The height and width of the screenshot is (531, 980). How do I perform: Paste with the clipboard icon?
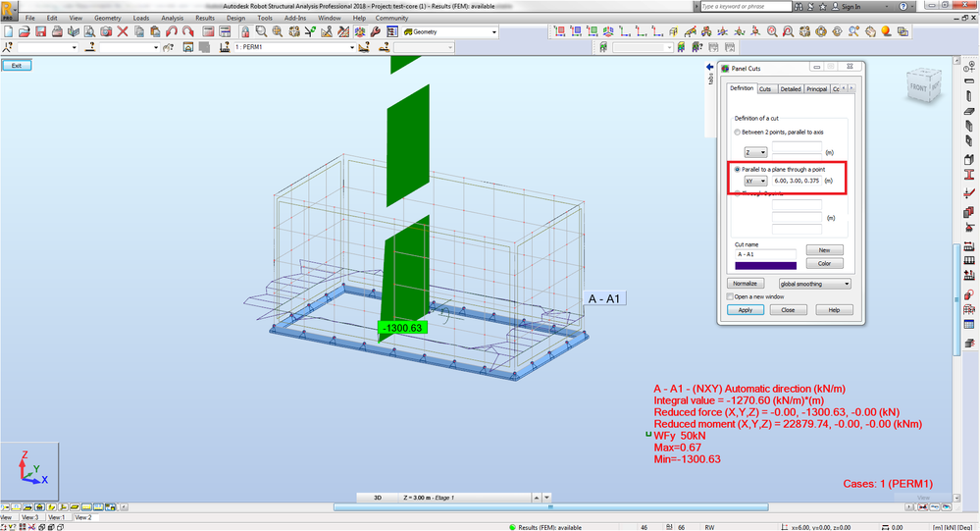click(x=155, y=31)
